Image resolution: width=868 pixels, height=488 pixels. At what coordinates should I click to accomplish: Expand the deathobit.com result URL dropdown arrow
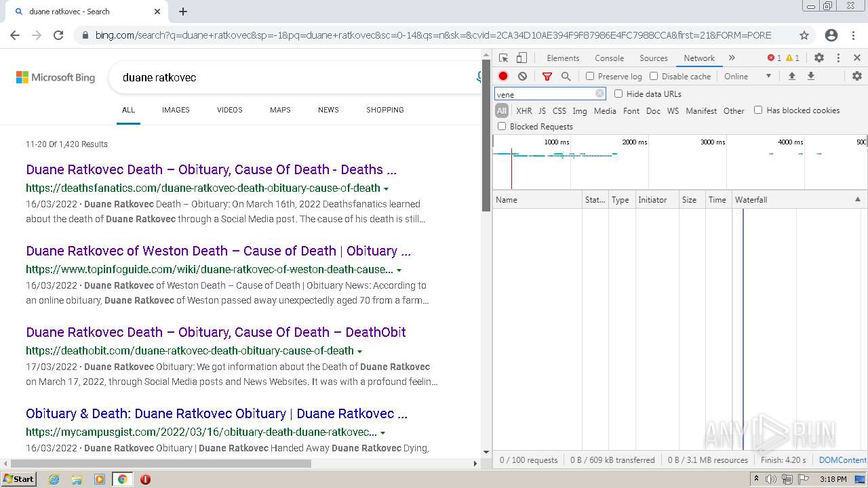coord(359,351)
